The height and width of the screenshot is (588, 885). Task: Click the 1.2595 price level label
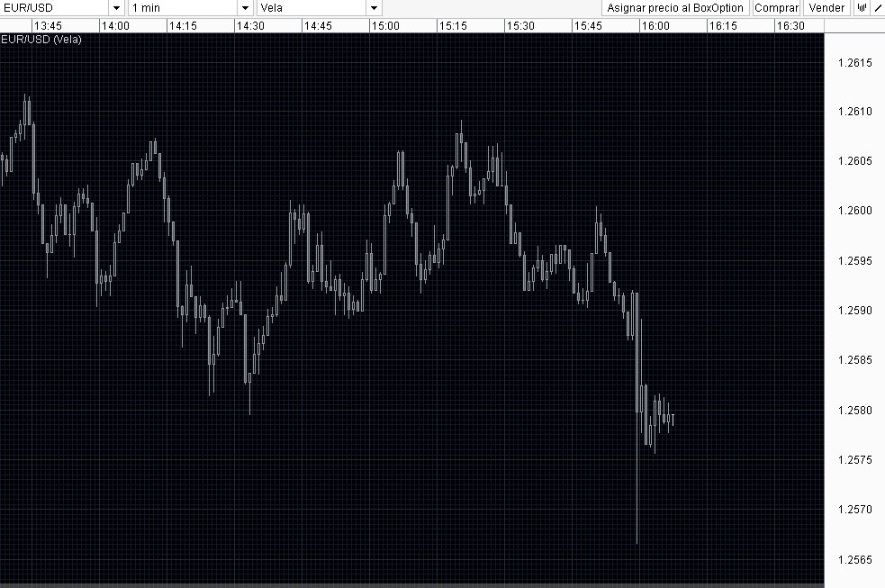[855, 261]
